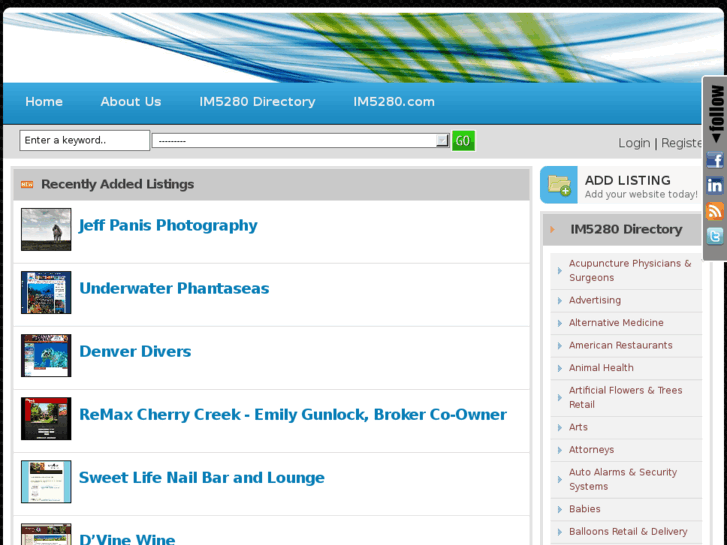Click the arrow beside IM5280 Directory heading
Screen dimensions: 727x545
coord(552,229)
